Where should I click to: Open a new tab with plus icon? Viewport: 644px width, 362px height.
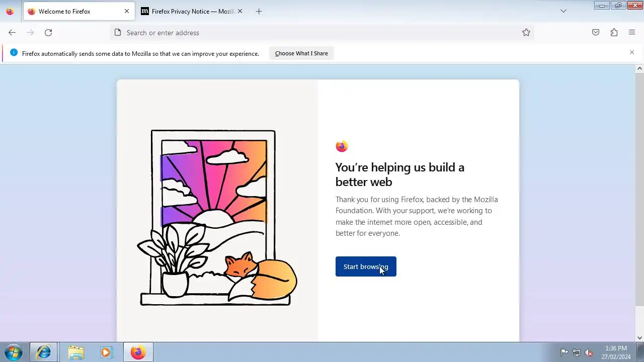(259, 11)
